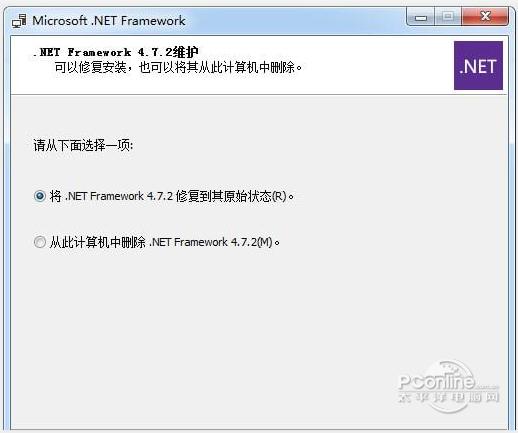Viewport: 518px width, 433px height.
Task: Click the '可以修复安装' description text
Action: click(90, 67)
